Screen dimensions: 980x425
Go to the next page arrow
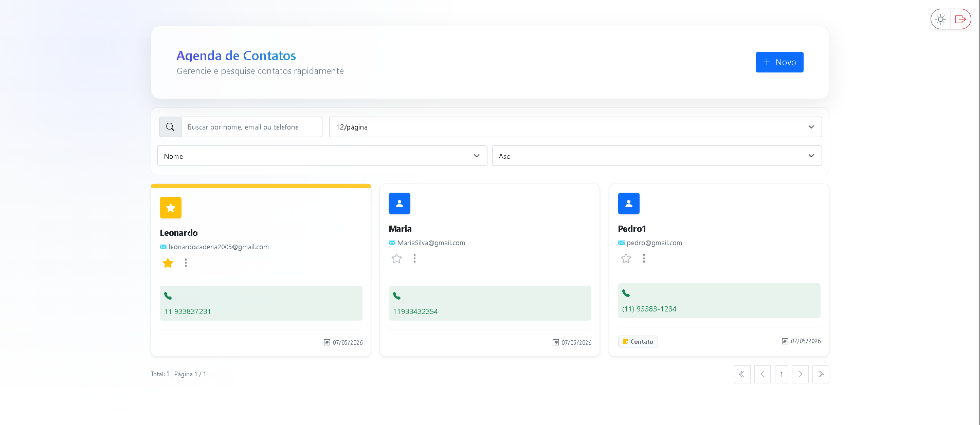[x=800, y=374]
